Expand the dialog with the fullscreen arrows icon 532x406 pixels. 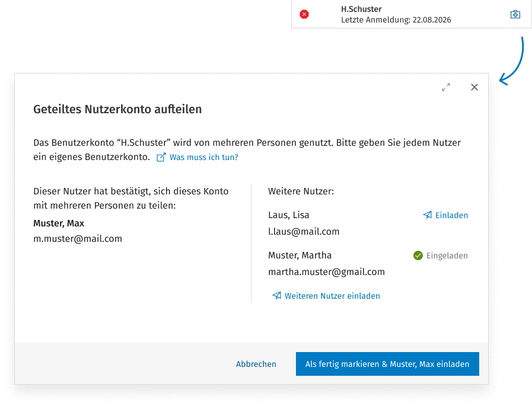tap(446, 87)
